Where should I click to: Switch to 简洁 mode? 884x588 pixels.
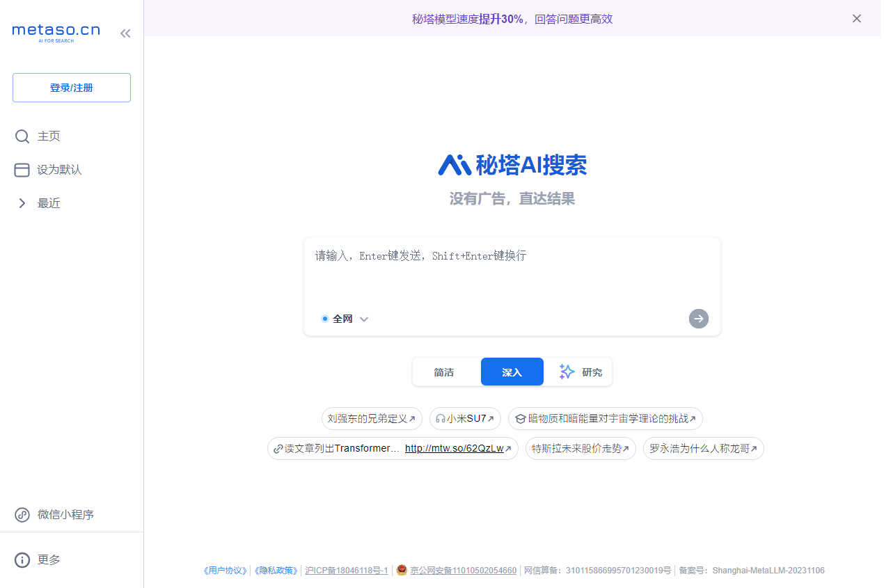point(444,372)
